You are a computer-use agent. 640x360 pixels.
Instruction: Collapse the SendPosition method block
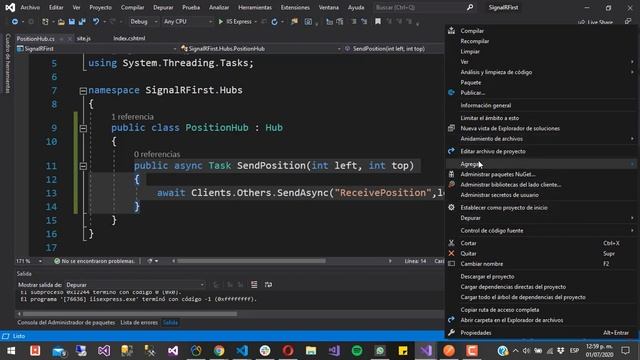click(x=83, y=166)
